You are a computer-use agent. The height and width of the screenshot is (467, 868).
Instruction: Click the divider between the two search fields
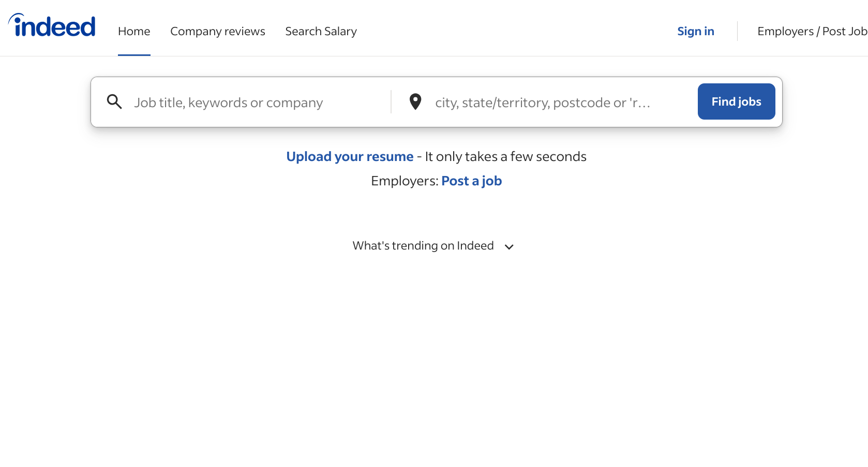tap(391, 101)
